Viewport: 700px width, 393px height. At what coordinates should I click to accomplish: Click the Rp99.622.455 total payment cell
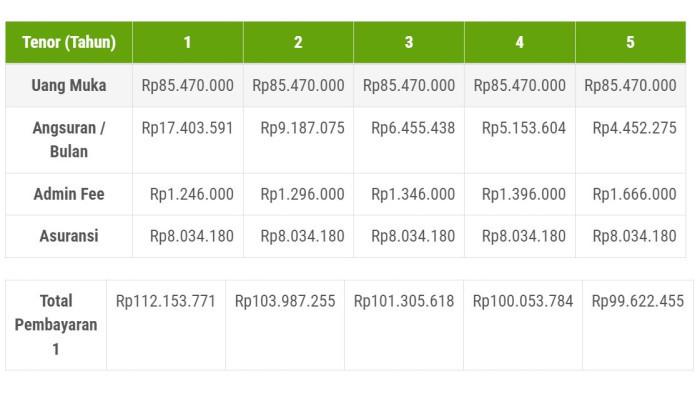pos(638,325)
